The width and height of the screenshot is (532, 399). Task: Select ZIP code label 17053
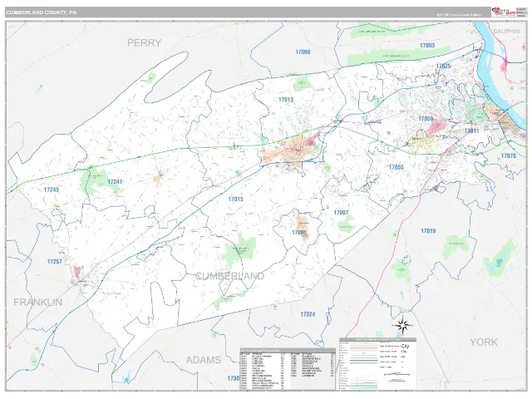427,46
